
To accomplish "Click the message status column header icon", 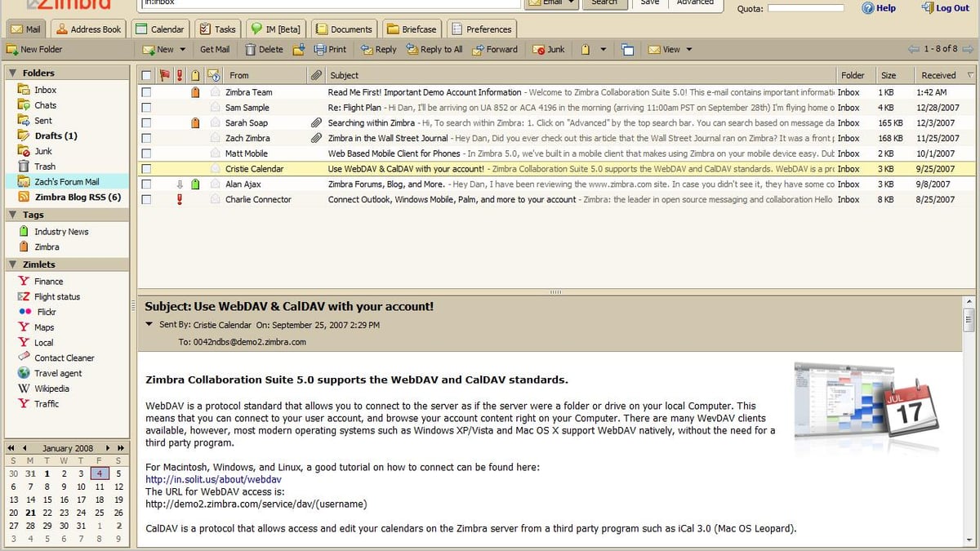I will click(214, 75).
